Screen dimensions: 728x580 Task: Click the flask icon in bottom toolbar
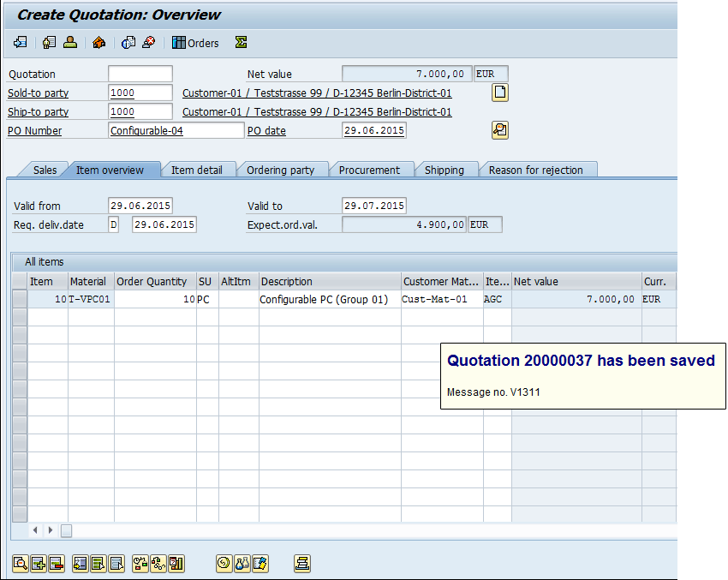point(242,563)
